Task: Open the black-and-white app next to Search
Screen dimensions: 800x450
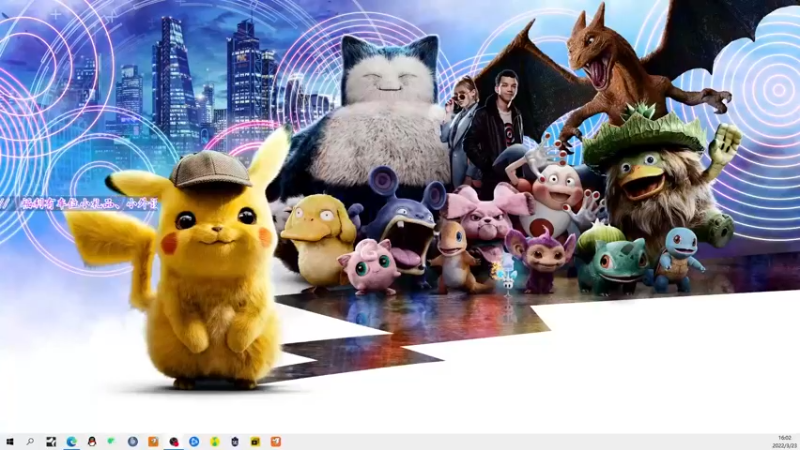Action: tap(51, 442)
